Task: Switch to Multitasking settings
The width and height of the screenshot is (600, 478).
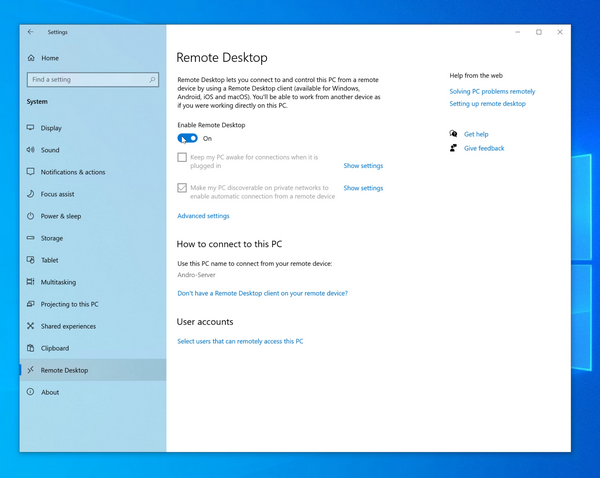Action: 58,282
